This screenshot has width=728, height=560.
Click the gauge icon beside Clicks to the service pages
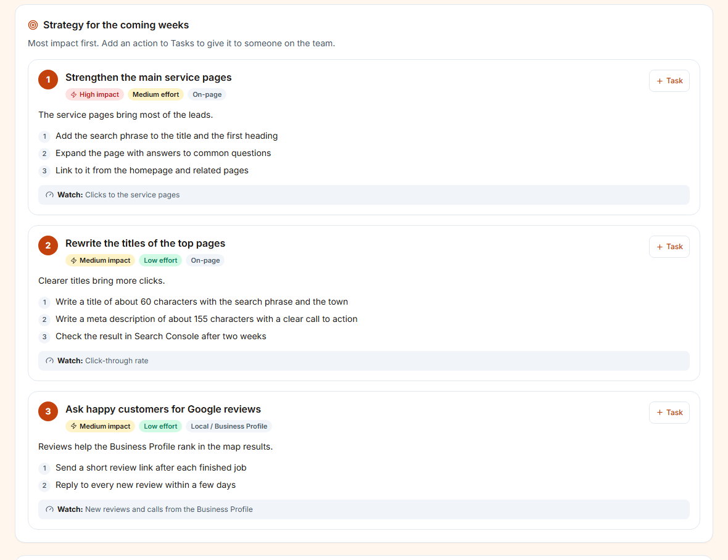coord(50,195)
